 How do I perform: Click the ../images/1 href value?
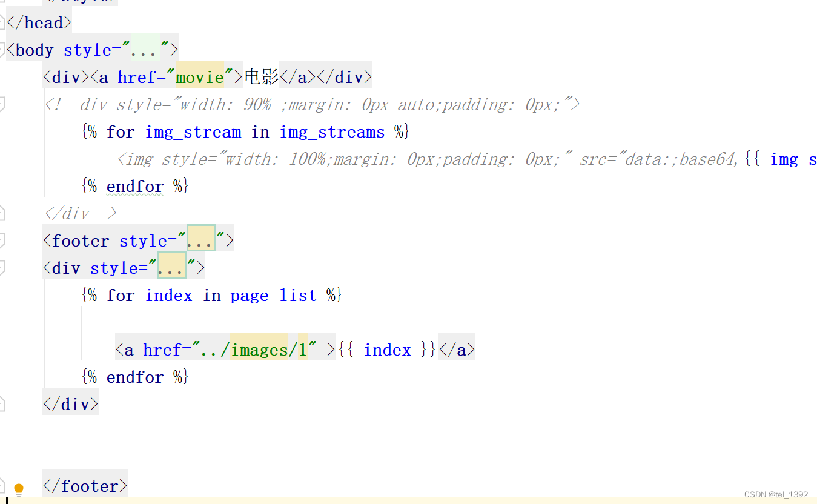(255, 350)
